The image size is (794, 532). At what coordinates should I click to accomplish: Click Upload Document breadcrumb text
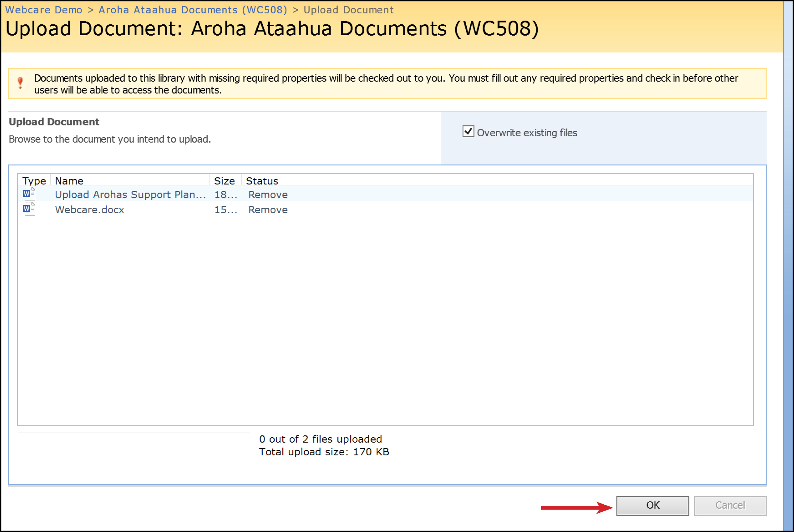(x=348, y=10)
